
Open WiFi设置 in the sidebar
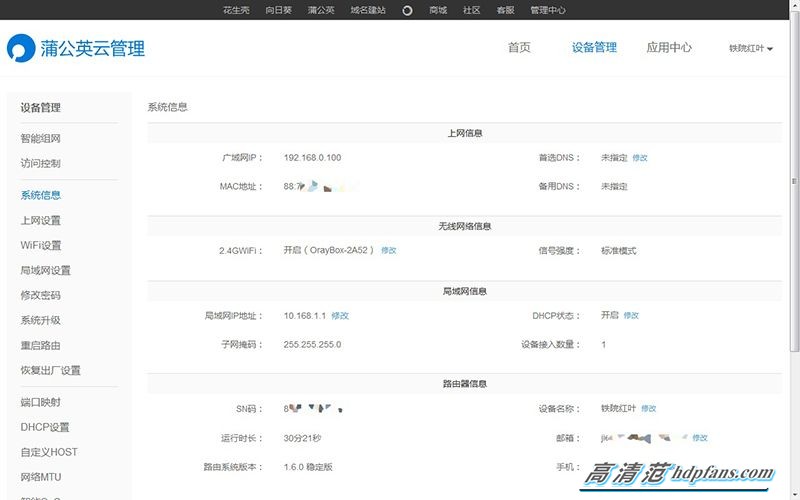pyautogui.click(x=41, y=245)
